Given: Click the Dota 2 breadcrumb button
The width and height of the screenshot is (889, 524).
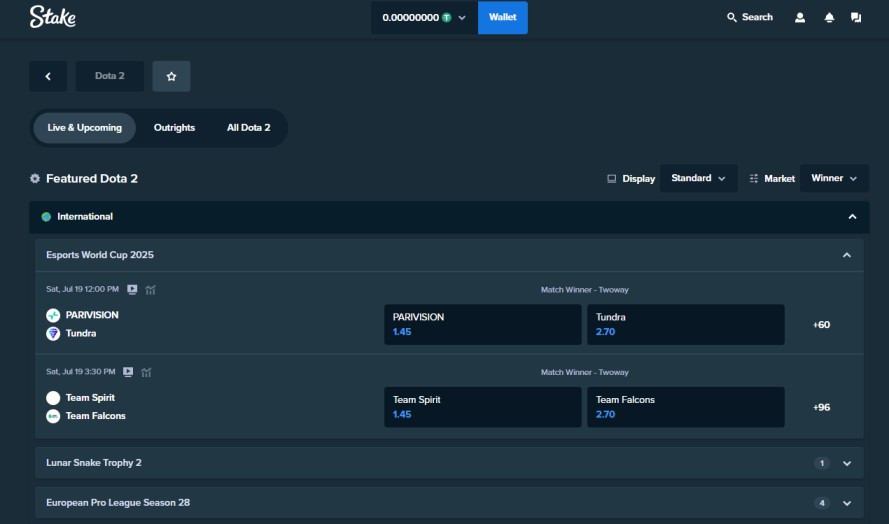Looking at the screenshot, I should coord(109,76).
